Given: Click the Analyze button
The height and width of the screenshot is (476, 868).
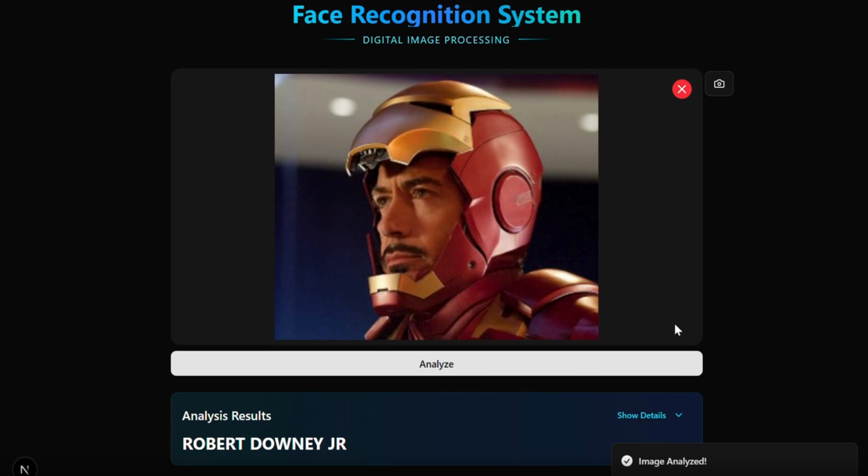Looking at the screenshot, I should click(436, 363).
